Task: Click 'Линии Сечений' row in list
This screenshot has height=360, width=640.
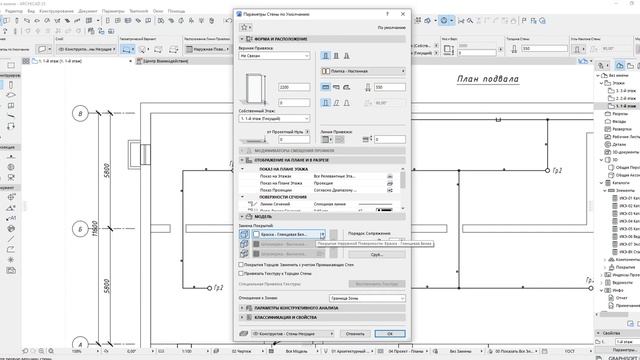Action: tap(320, 204)
